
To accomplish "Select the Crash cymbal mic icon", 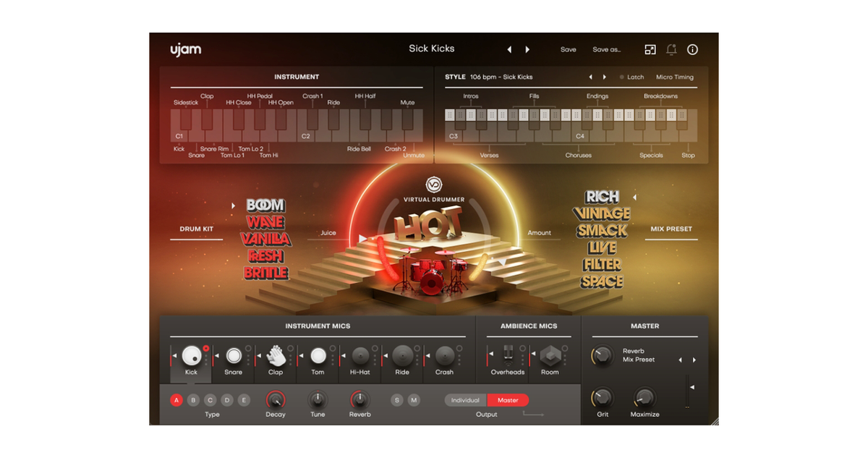I will point(444,355).
